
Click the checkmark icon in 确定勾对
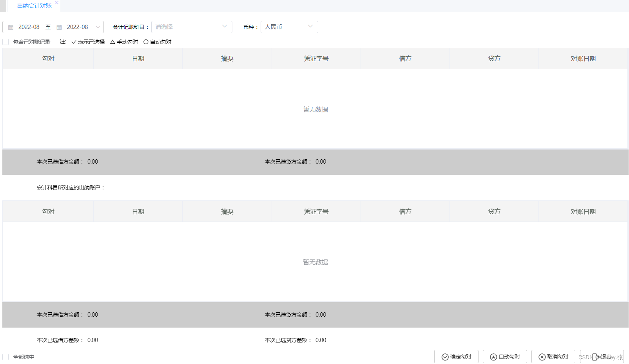[x=445, y=357]
